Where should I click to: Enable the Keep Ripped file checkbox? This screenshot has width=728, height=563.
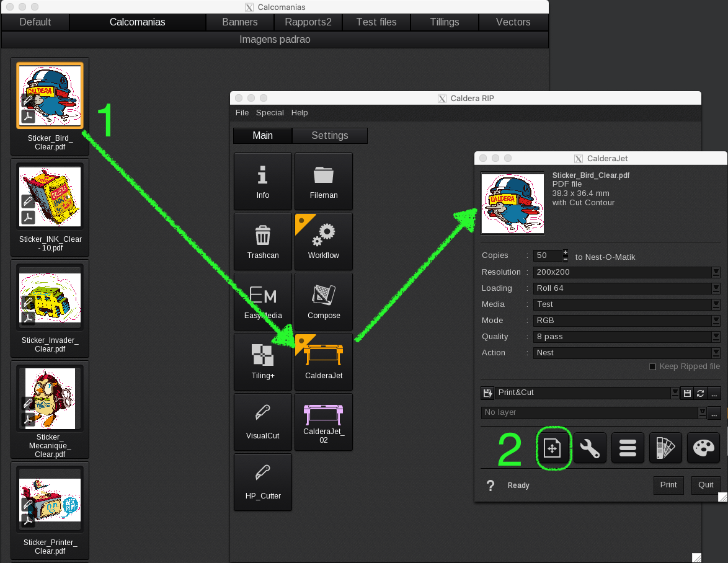pyautogui.click(x=652, y=366)
